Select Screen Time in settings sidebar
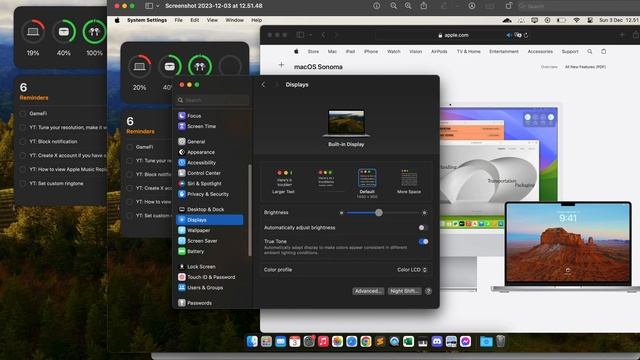This screenshot has height=360, width=640. click(x=210, y=126)
